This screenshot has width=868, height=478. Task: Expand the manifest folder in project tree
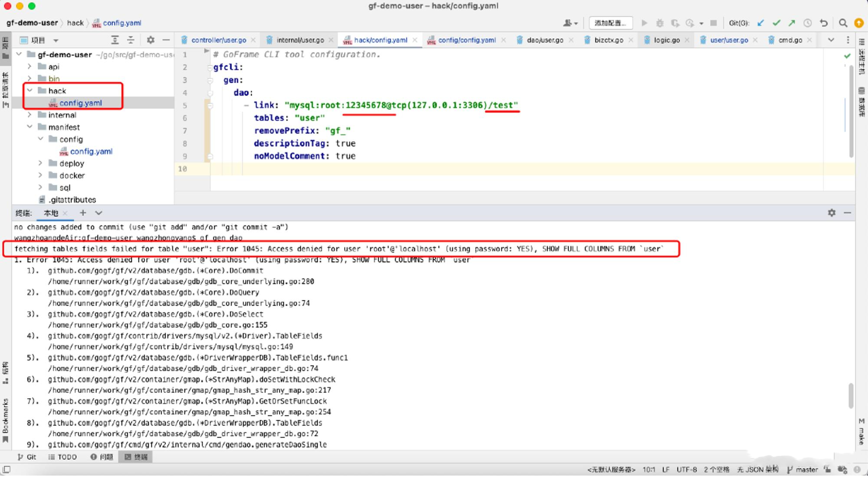click(31, 127)
